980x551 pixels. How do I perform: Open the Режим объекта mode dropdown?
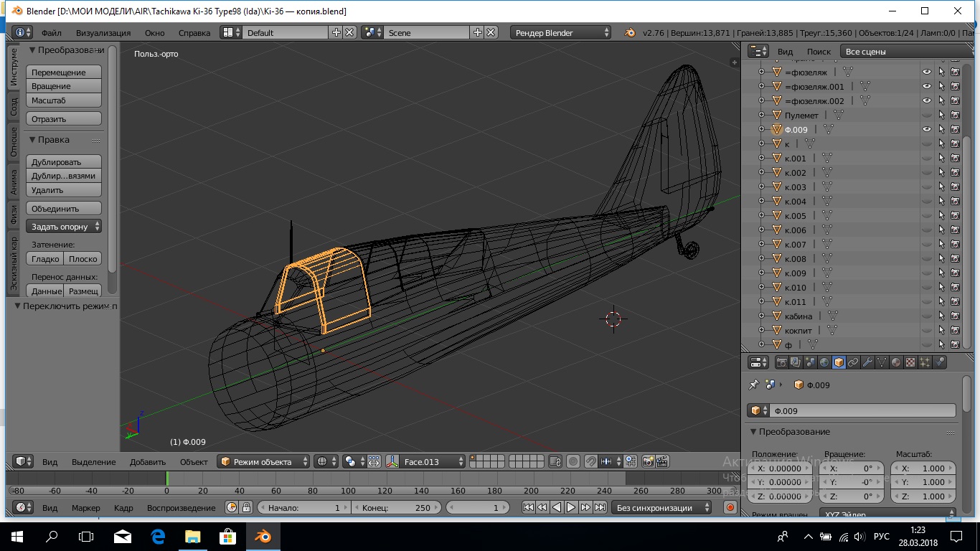pos(264,462)
